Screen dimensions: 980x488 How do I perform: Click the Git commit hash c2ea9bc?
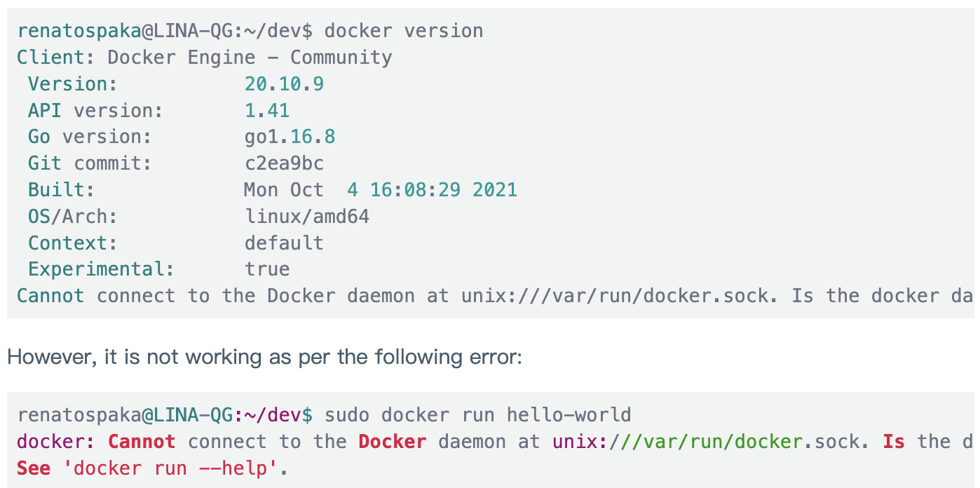[x=284, y=163]
